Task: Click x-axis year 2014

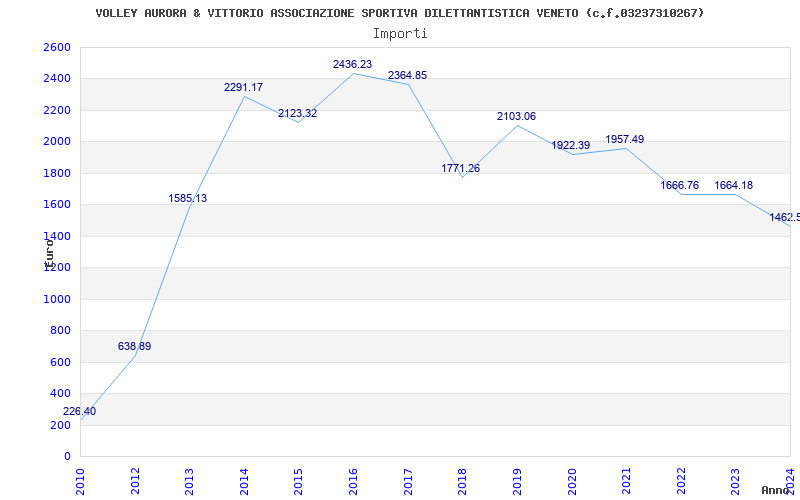Action: coord(244,482)
